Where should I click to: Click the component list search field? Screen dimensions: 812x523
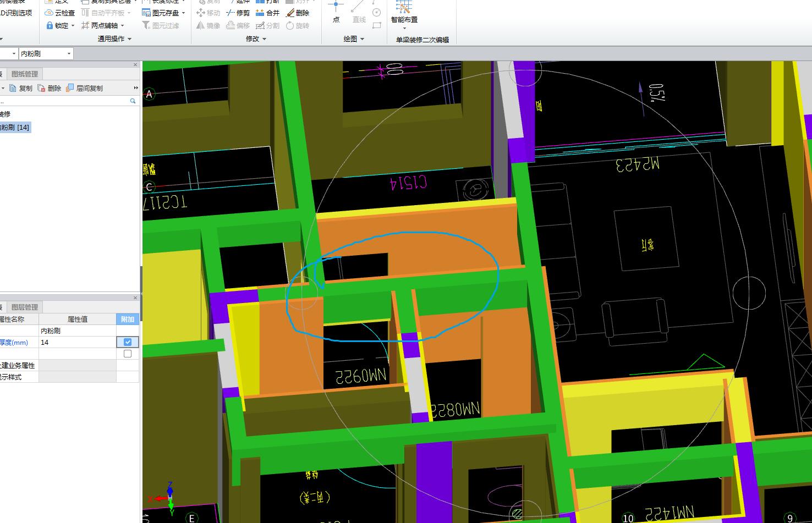click(64, 101)
